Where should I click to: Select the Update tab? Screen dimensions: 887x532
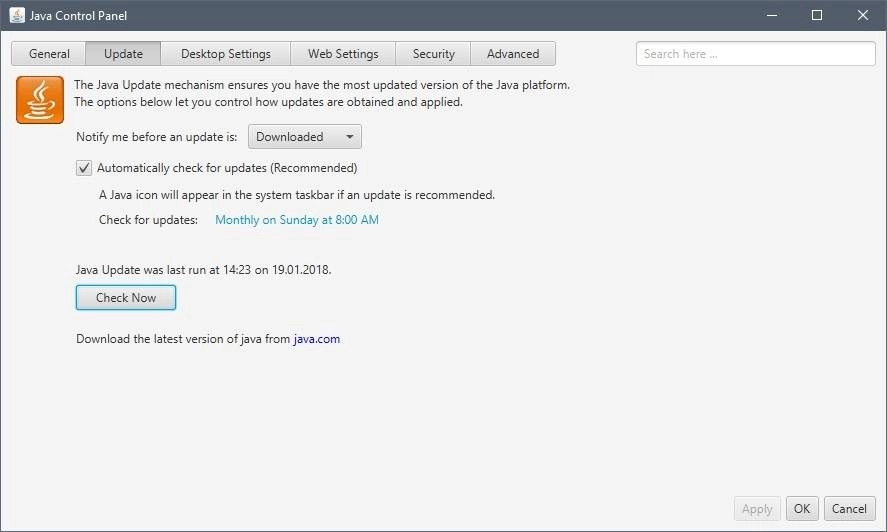pyautogui.click(x=123, y=54)
